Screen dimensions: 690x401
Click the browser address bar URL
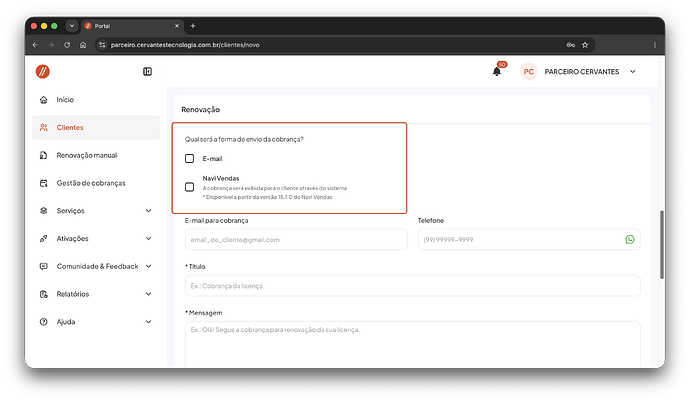pos(185,45)
